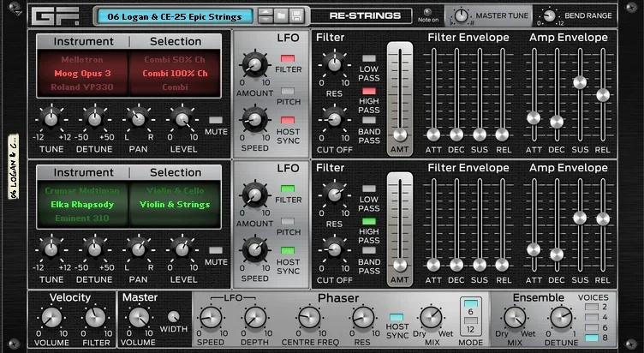Image resolution: width=644 pixels, height=353 pixels.
Task: Click the folder browse patch icon
Action: [282, 16]
